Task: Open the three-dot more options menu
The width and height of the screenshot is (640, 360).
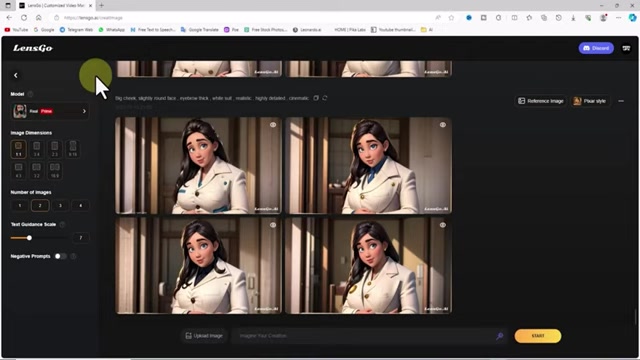Action: [621, 101]
